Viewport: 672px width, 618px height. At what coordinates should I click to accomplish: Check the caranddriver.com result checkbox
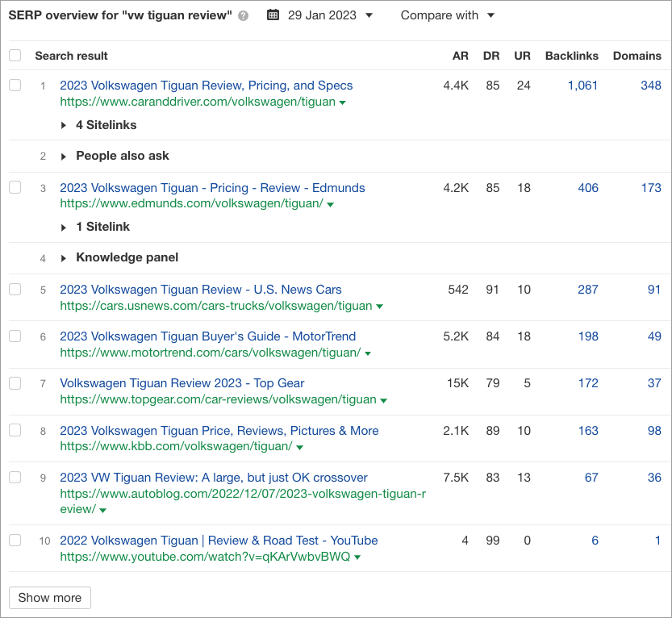pos(15,85)
